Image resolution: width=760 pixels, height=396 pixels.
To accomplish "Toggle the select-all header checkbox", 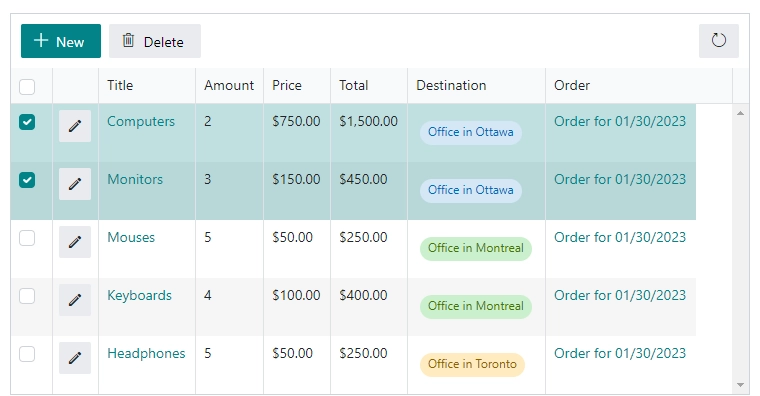I will (27, 87).
